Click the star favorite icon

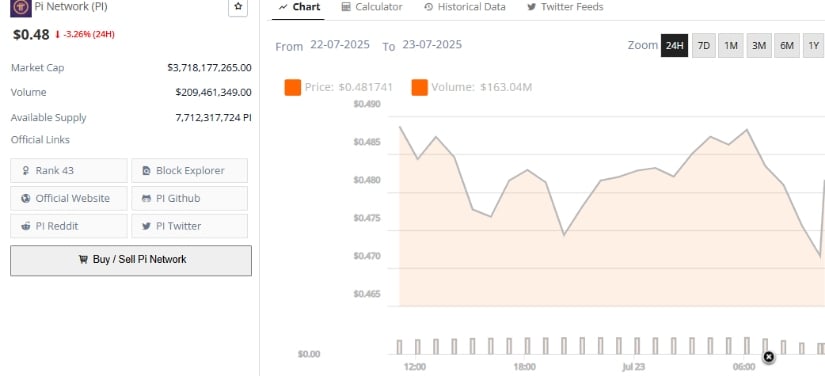(x=238, y=7)
